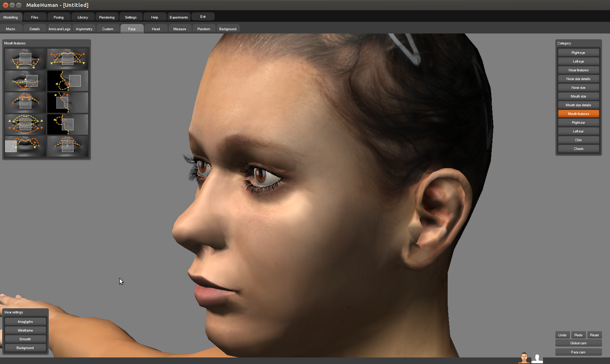Select the Mouth size category
Viewport: 610px width, 364px height.
(578, 96)
